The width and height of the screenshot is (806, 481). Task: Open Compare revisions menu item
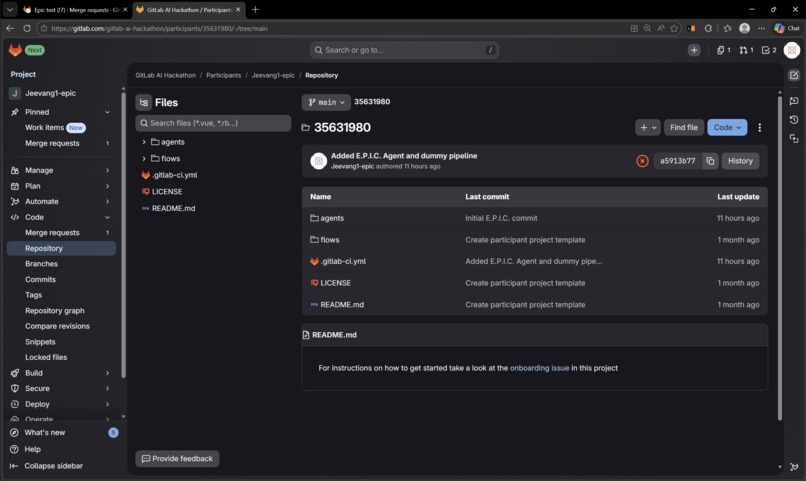tap(57, 326)
